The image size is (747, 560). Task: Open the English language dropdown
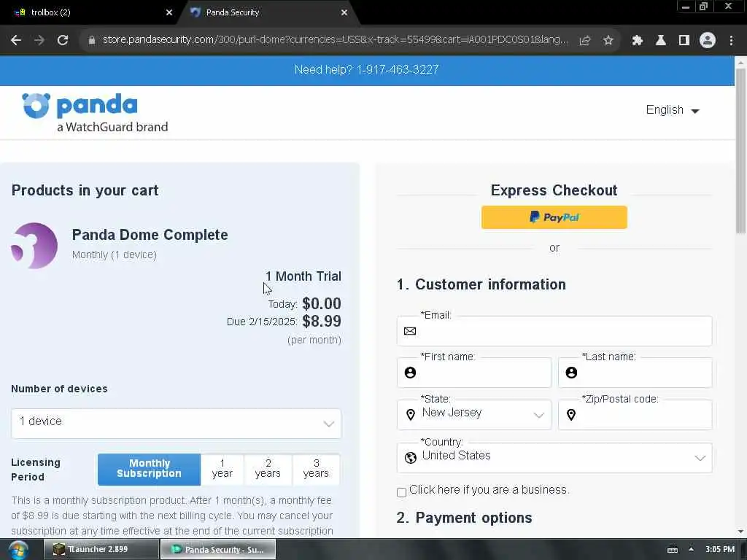tap(672, 110)
